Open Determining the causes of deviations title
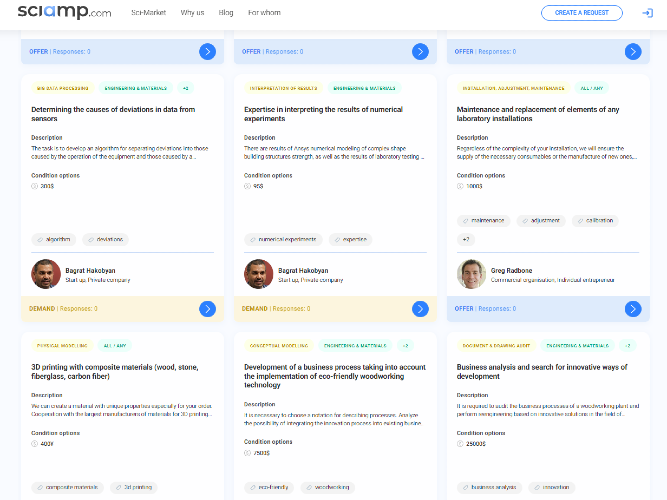The image size is (667, 500). tap(113, 114)
